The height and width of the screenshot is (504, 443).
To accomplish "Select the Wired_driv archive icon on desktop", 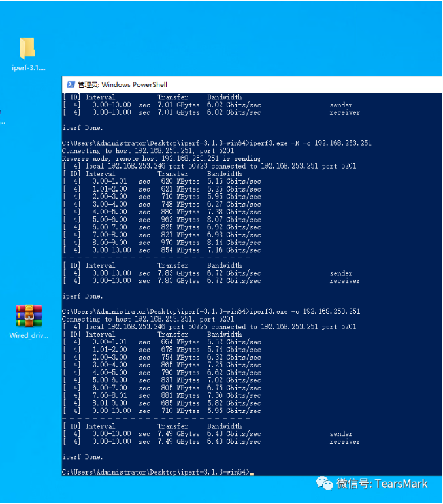I will [x=29, y=322].
